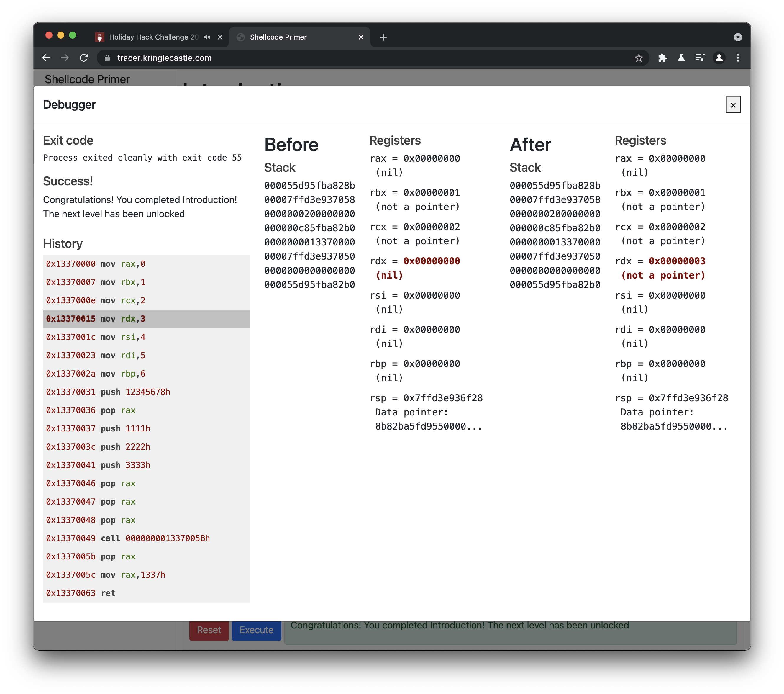The image size is (784, 694).
Task: Reload the page
Action: point(84,58)
